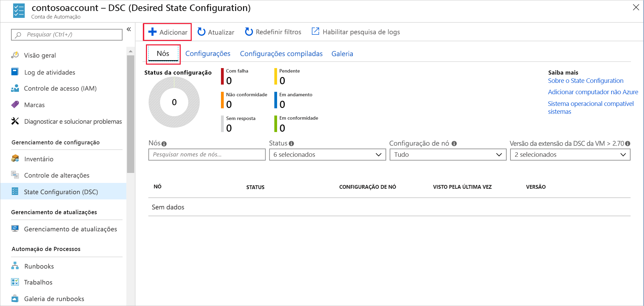Sort by CONFIGURAÇÃO DE NÓ column header
Viewport: 644px width, 306px height.
tap(368, 187)
